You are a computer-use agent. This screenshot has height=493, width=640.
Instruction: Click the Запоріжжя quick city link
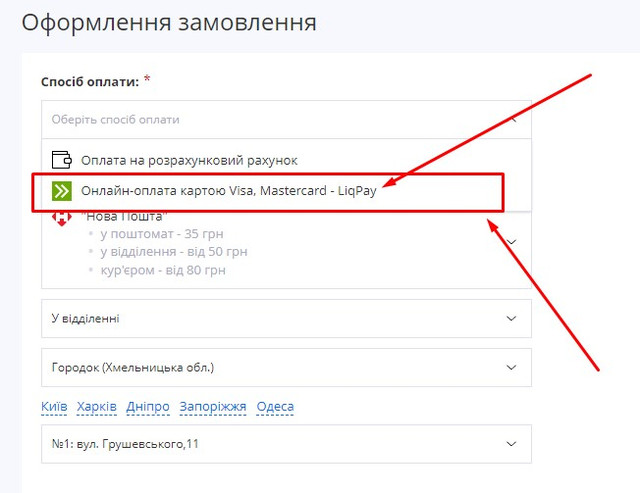[x=213, y=406]
